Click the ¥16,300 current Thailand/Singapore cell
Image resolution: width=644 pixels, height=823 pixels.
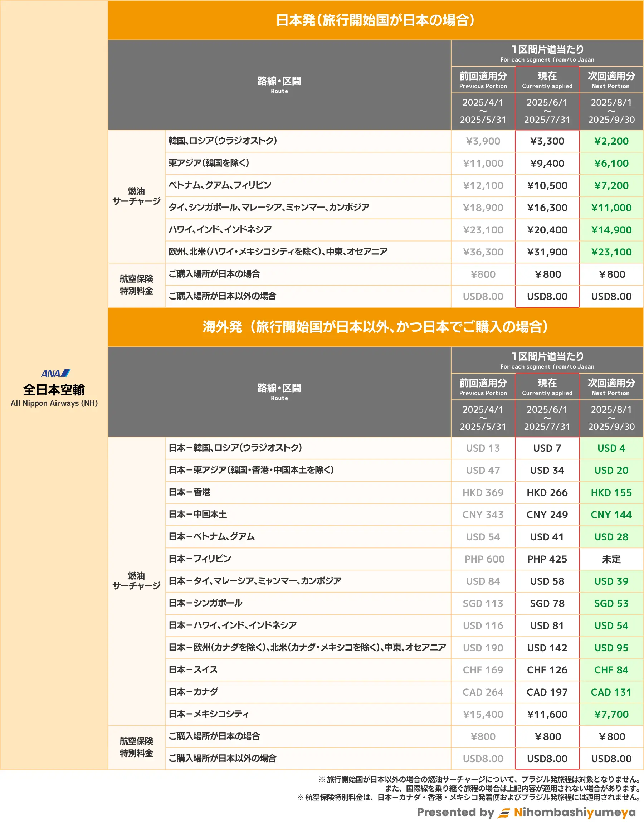click(547, 208)
